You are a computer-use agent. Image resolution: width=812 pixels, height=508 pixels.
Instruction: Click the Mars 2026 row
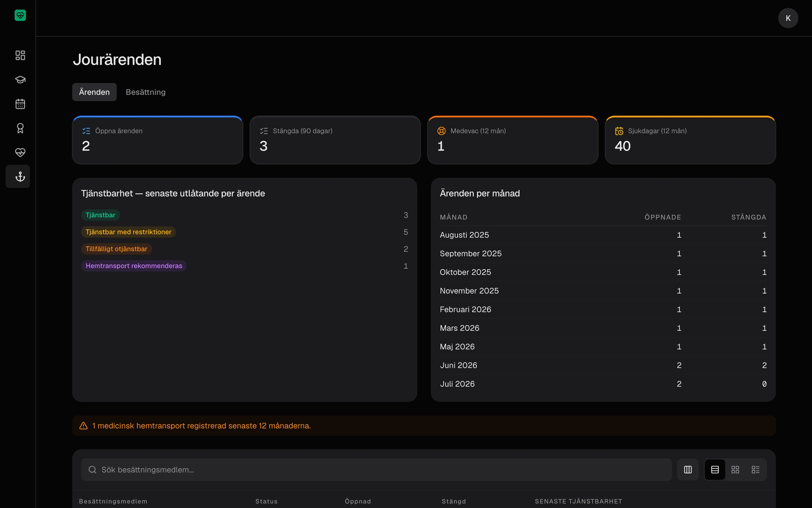coord(603,328)
